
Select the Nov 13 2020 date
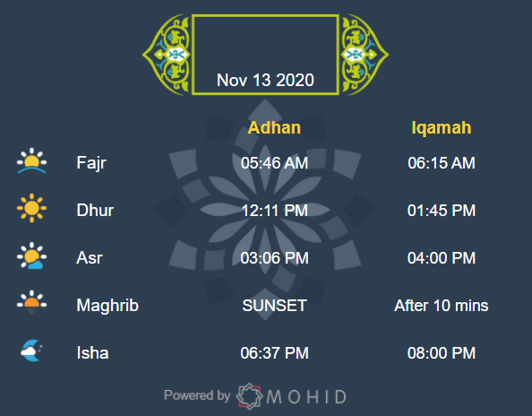click(x=265, y=80)
